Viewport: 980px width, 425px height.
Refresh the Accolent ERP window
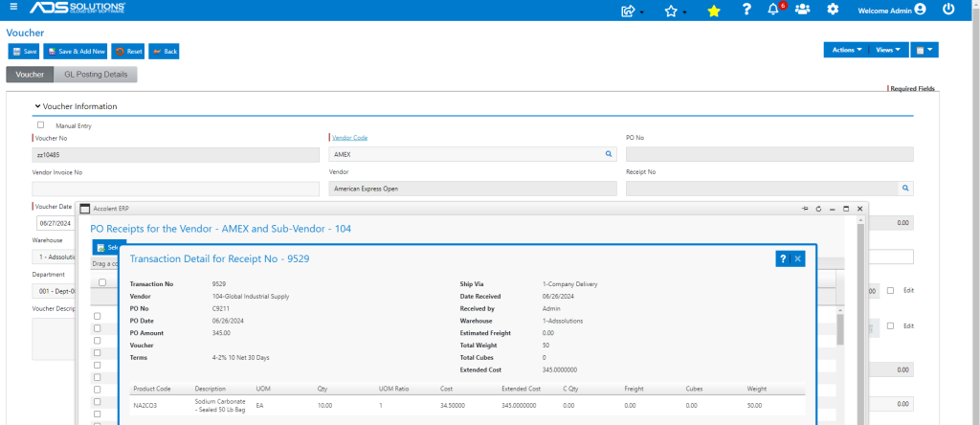pos(819,208)
